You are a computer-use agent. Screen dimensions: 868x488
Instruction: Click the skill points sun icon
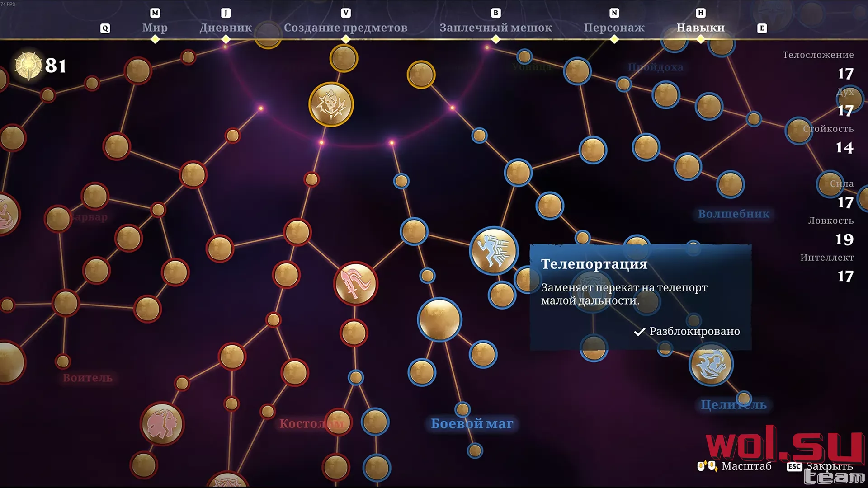tap(28, 66)
